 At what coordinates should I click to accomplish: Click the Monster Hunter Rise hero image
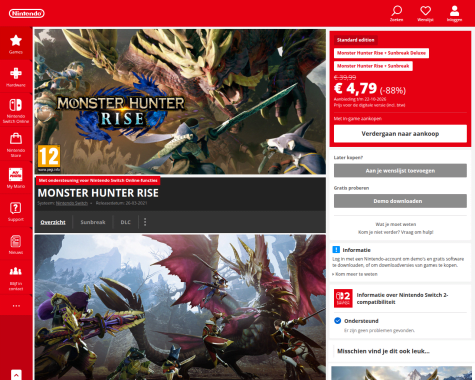tap(180, 101)
